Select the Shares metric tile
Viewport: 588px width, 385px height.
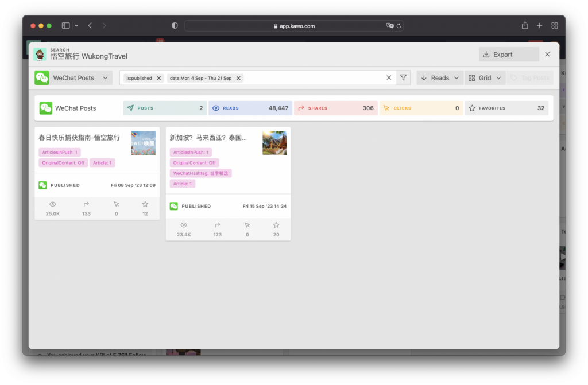(335, 108)
